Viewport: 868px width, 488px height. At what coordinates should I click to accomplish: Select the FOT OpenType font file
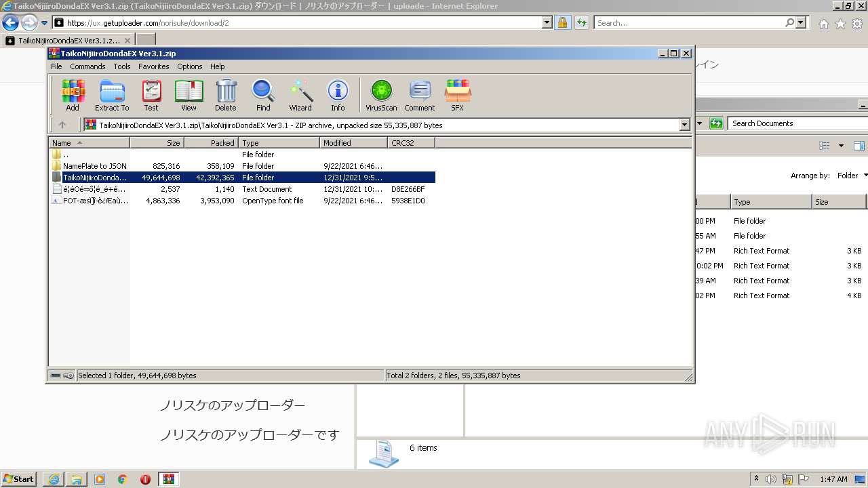242,201
